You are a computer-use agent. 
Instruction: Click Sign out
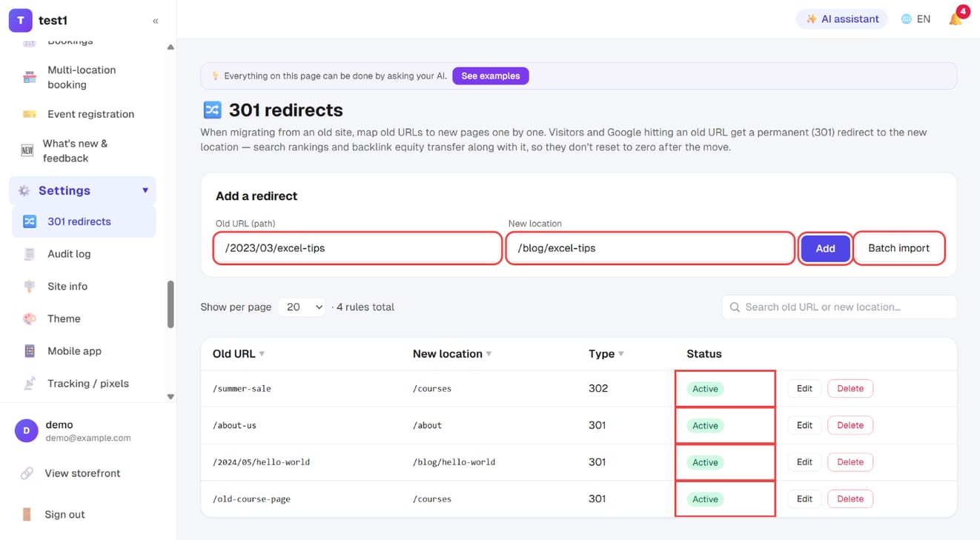tap(64, 514)
